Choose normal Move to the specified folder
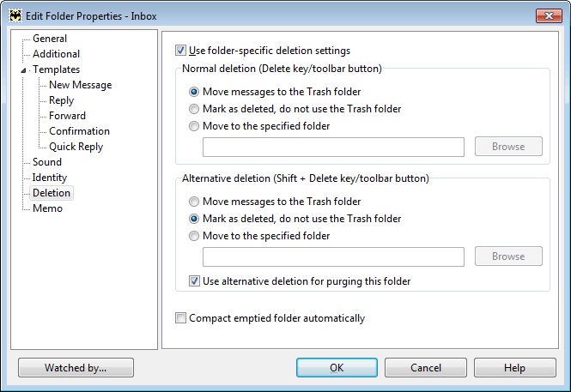 click(194, 126)
